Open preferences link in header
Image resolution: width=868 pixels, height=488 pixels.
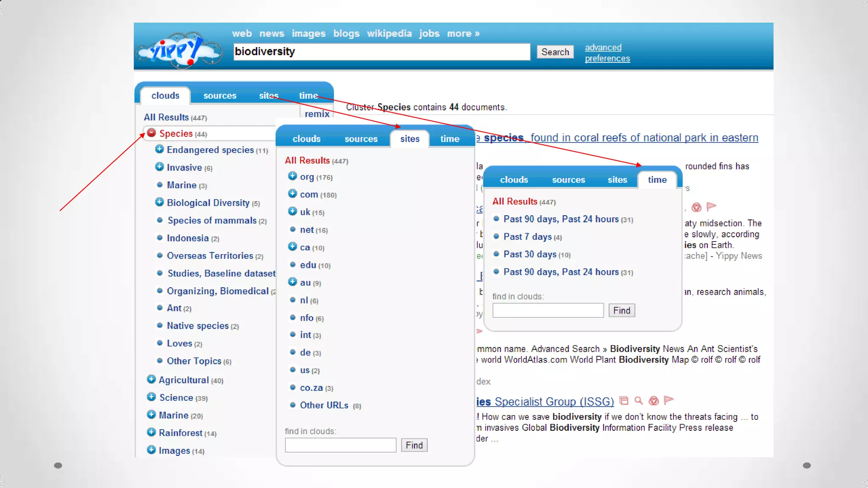click(607, 58)
